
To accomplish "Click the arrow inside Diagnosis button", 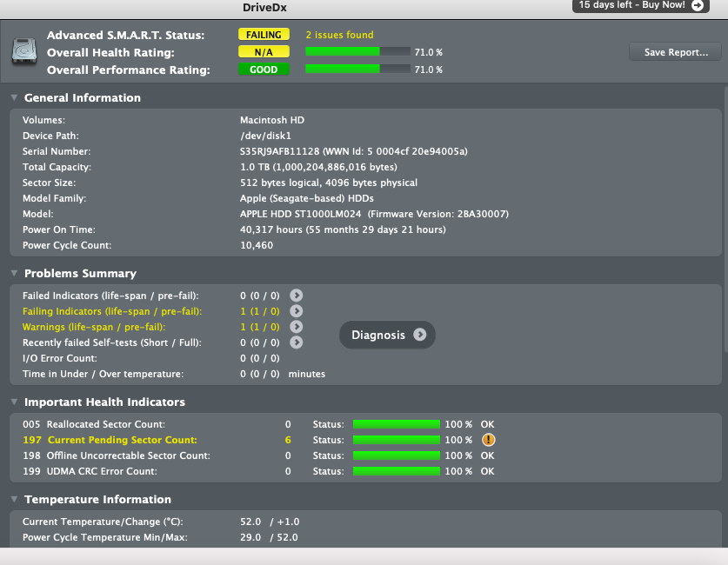I will point(420,335).
